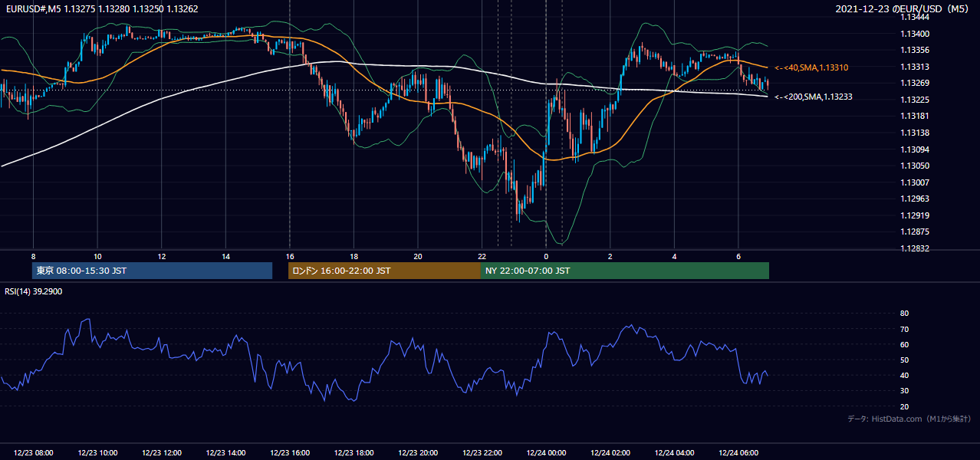Click price axis value 1.13007
This screenshot has height=460, width=980.
click(x=915, y=182)
